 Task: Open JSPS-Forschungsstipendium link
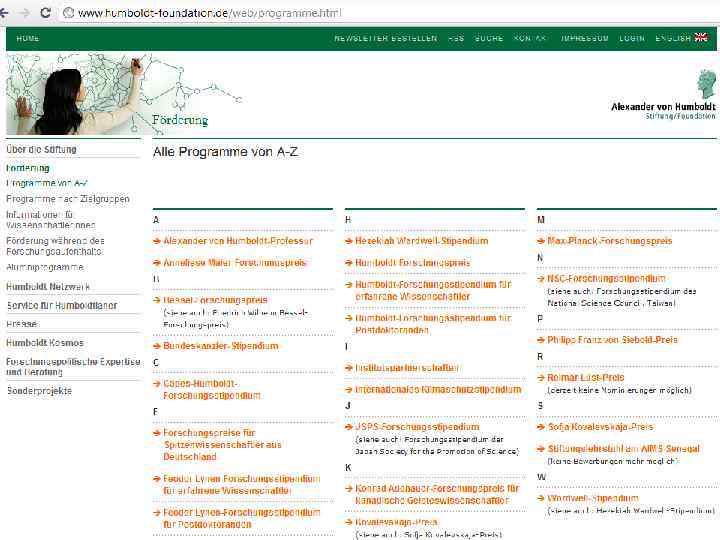(x=417, y=427)
